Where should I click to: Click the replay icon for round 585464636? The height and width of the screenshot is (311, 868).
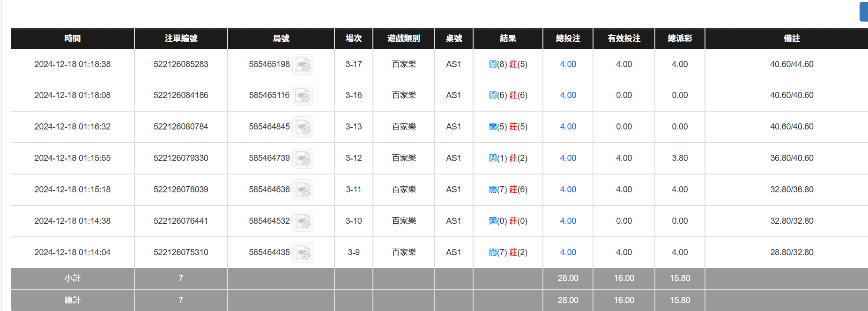point(303,190)
